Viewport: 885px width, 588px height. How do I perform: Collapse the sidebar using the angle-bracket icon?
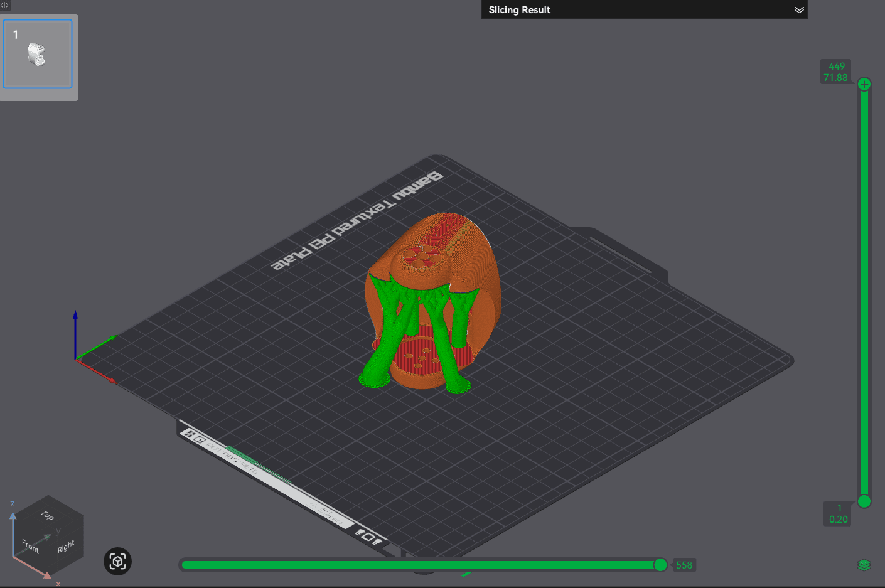(x=5, y=5)
